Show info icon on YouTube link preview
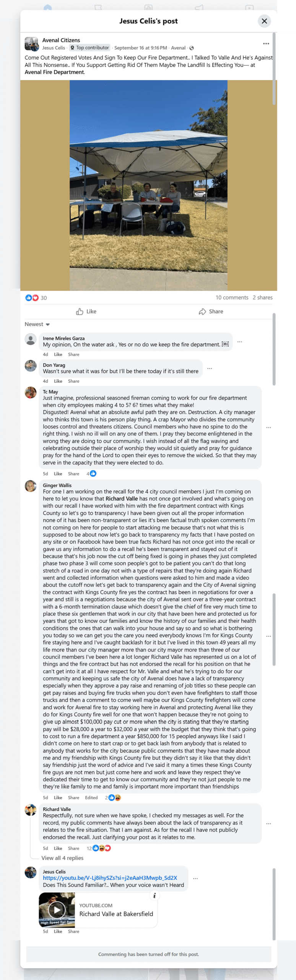The image size is (296, 980). tap(155, 895)
